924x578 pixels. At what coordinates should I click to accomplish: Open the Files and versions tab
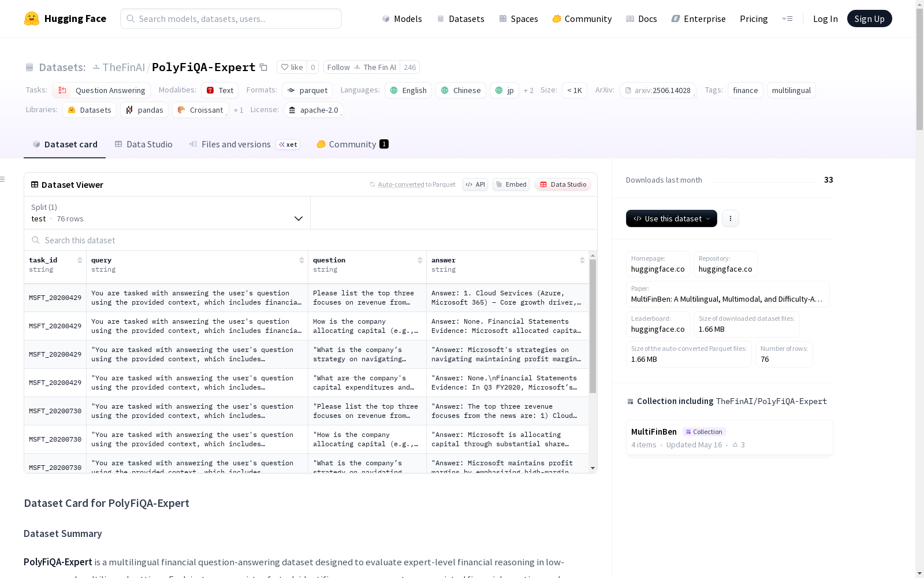point(244,144)
